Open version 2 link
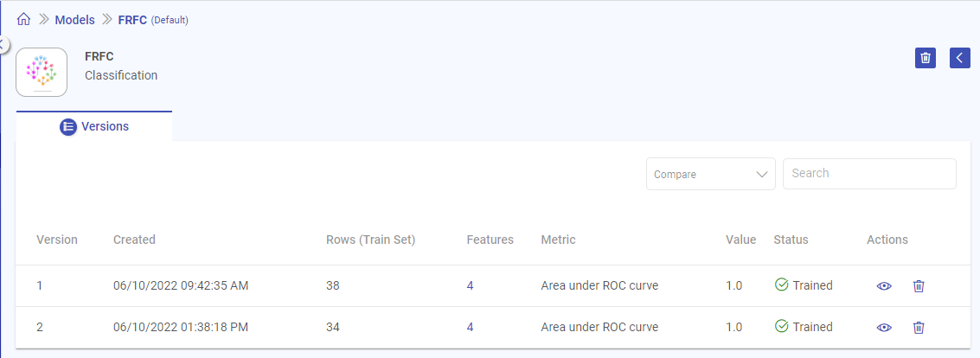This screenshot has height=358, width=980. (x=40, y=327)
